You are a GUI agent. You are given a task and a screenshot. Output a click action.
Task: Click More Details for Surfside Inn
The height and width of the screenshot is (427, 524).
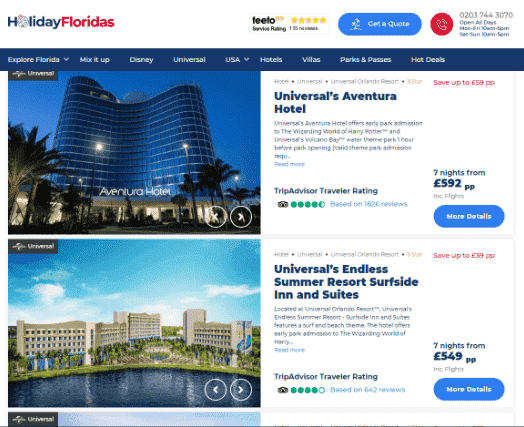click(469, 389)
